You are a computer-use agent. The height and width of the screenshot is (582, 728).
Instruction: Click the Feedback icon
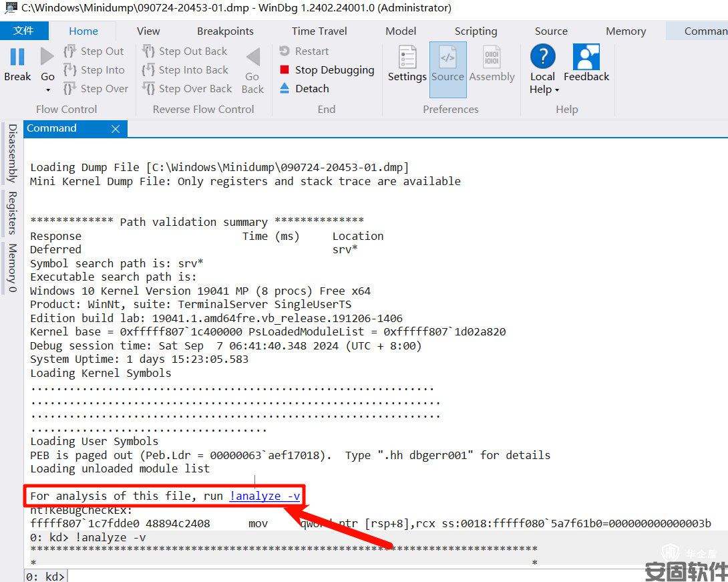pyautogui.click(x=586, y=57)
